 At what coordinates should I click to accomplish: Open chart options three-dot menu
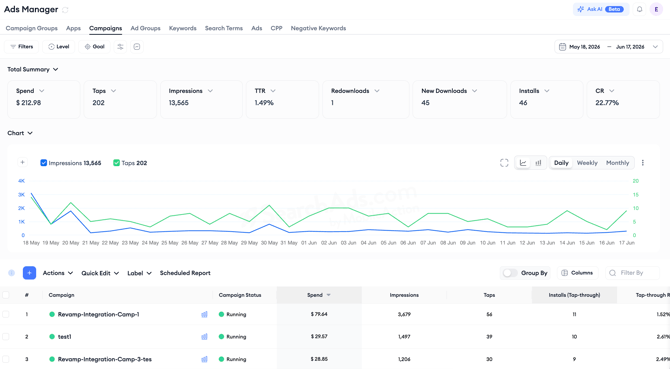coord(643,163)
